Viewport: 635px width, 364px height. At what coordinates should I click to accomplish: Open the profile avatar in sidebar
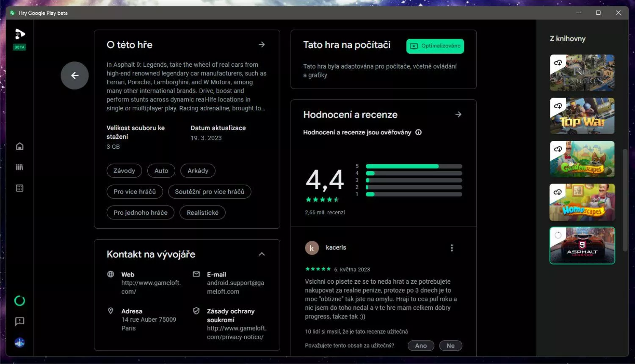click(x=19, y=342)
